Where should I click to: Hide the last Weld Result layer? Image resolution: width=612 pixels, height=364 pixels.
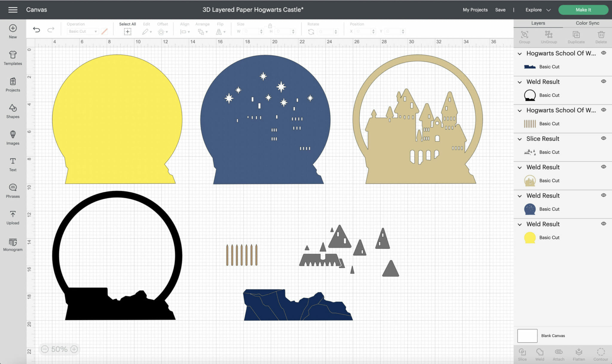pyautogui.click(x=603, y=224)
